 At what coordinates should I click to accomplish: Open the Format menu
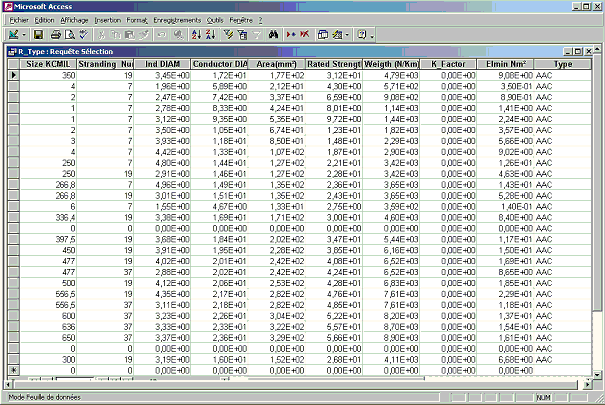click(x=137, y=20)
